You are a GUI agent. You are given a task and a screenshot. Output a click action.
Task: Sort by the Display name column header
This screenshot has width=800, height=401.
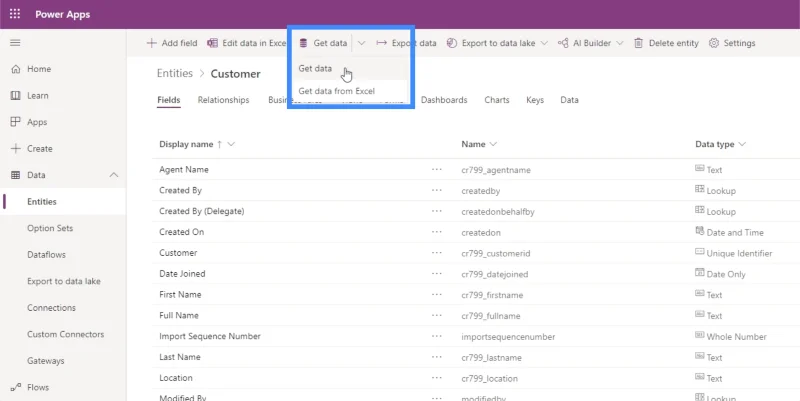tap(186, 144)
